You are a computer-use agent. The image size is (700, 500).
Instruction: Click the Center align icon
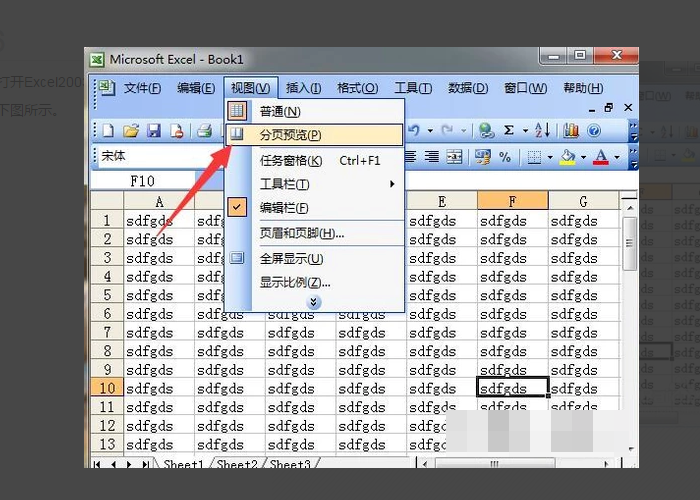click(x=411, y=157)
